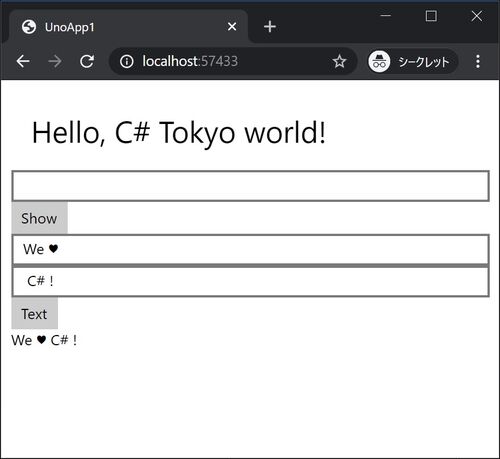This screenshot has height=459, width=500.
Task: Click the Show button
Action: click(x=39, y=218)
